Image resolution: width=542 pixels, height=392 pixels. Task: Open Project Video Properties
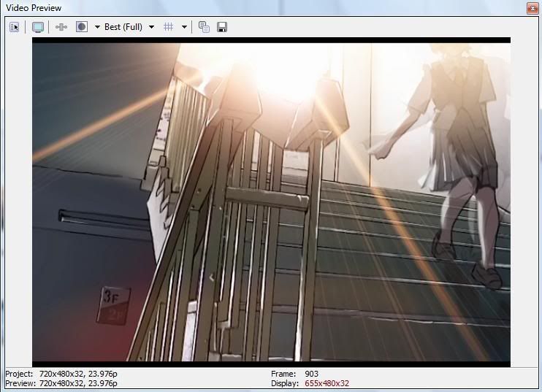point(14,27)
